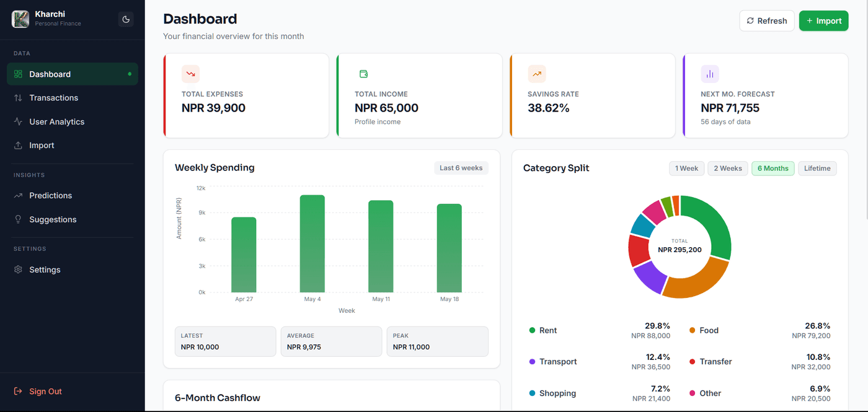Click the Peak NPR 11,000 stat box
The image size is (868, 412).
pyautogui.click(x=437, y=341)
